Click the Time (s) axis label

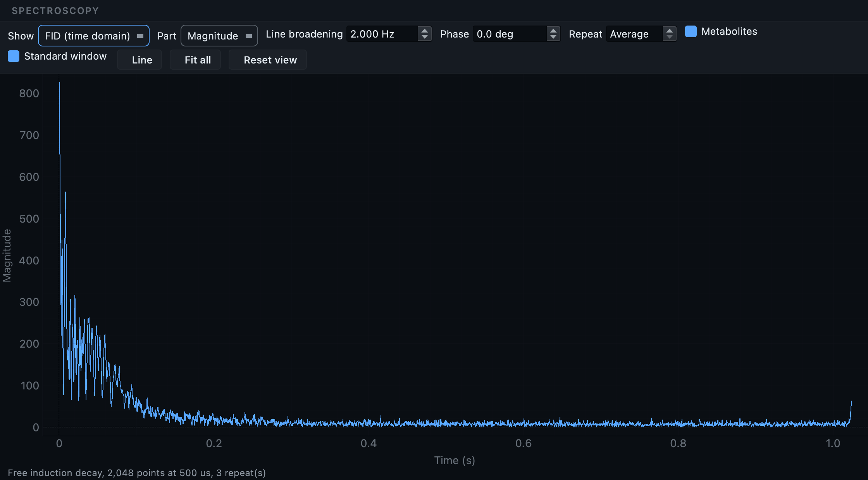point(455,460)
